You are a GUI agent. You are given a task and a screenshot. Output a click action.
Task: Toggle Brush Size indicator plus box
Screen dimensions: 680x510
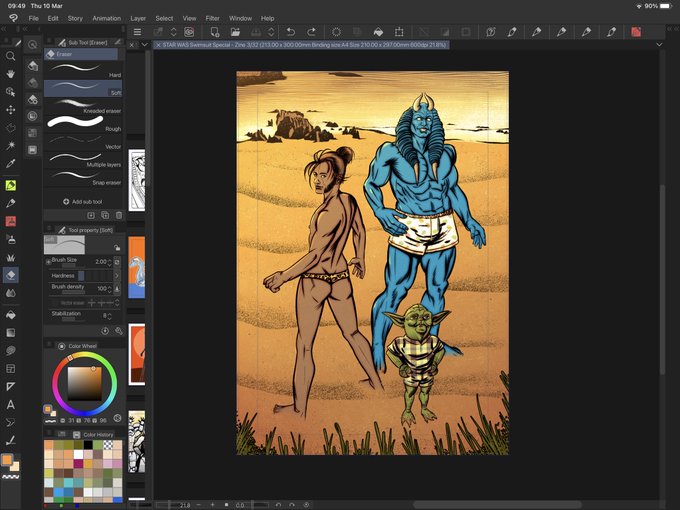pyautogui.click(x=48, y=262)
